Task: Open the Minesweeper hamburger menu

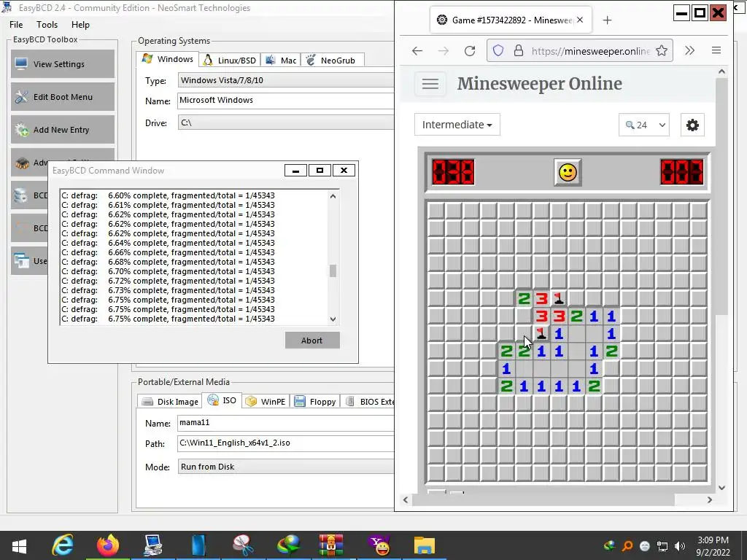Action: (430, 85)
